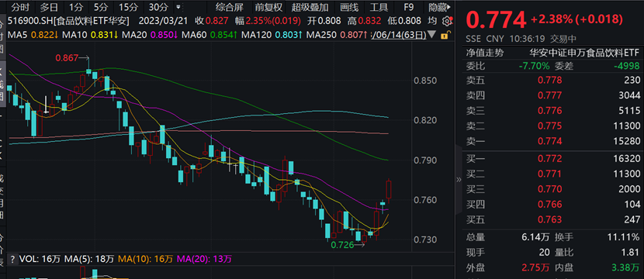
Task: Click the 总量 6.14万 value
Action: [535, 237]
